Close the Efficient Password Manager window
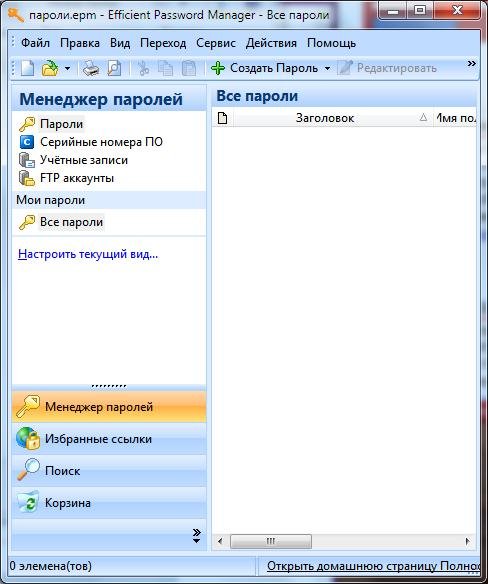The width and height of the screenshot is (488, 584). pyautogui.click(x=457, y=11)
